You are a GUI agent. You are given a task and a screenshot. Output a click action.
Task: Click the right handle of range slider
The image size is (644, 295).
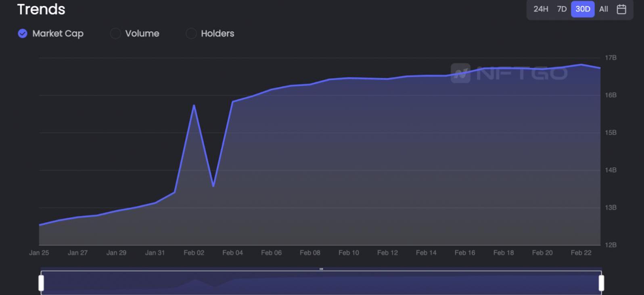601,283
